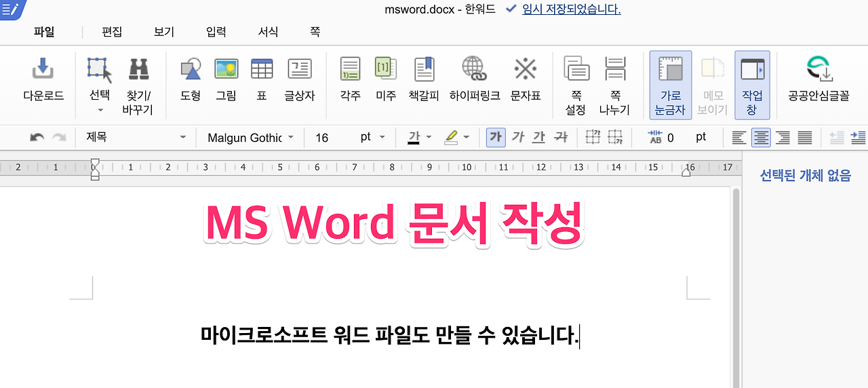Open the 보기 menu
This screenshot has width=868, height=388.
coord(164,32)
